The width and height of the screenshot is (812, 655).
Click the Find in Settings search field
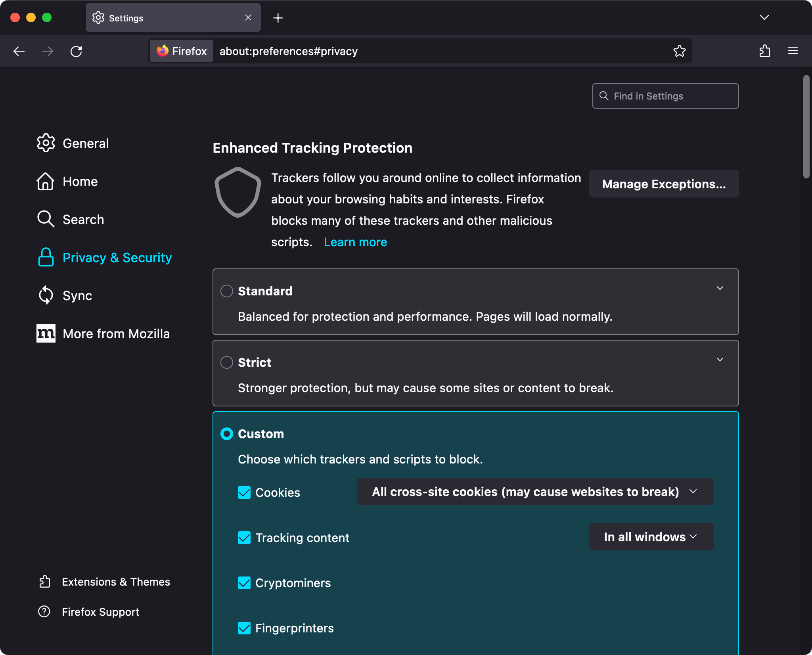click(665, 96)
